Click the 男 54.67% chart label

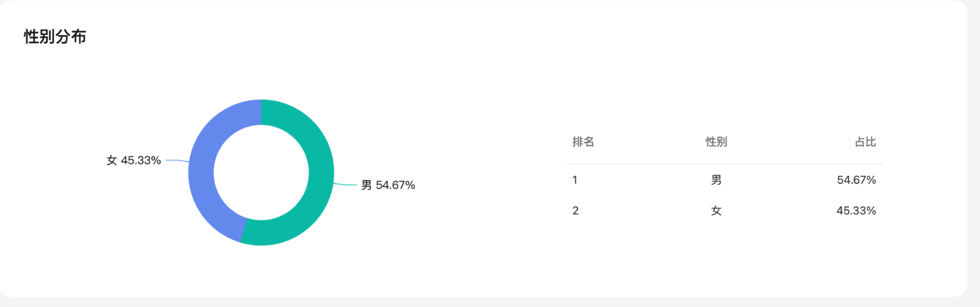point(388,185)
